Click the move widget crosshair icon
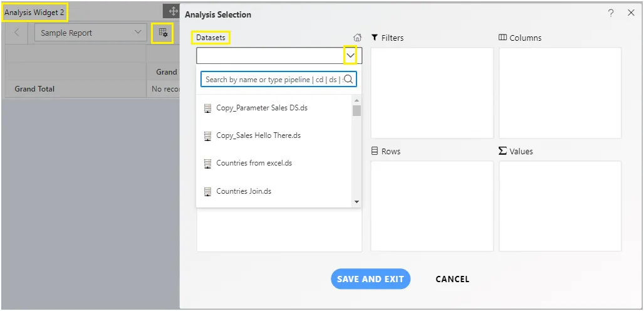 coord(172,11)
